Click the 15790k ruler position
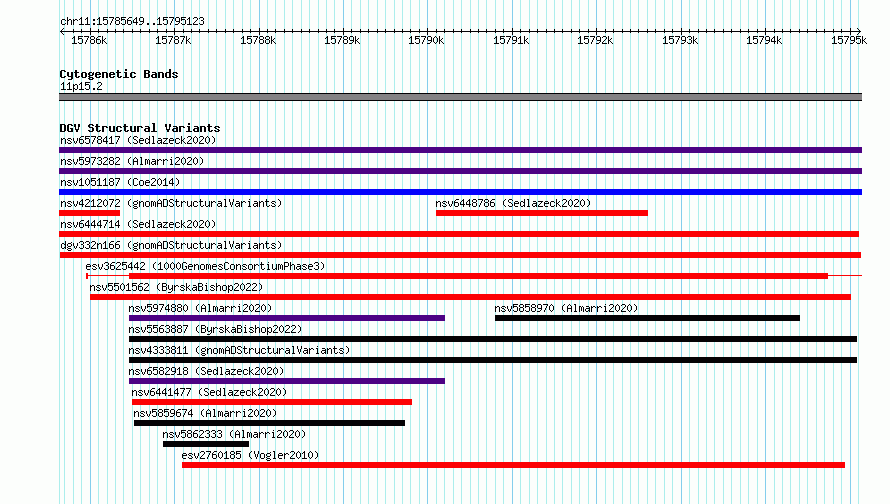This screenshot has width=890, height=504. point(426,40)
